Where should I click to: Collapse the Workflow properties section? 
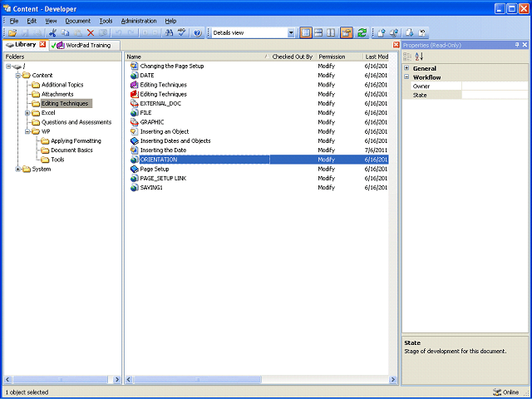[x=406, y=77]
